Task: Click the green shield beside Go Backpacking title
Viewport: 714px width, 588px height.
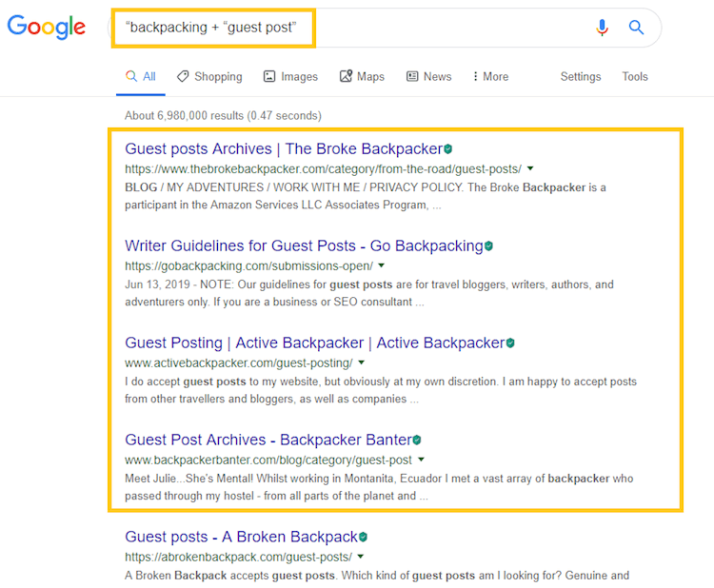Action: pos(488,245)
